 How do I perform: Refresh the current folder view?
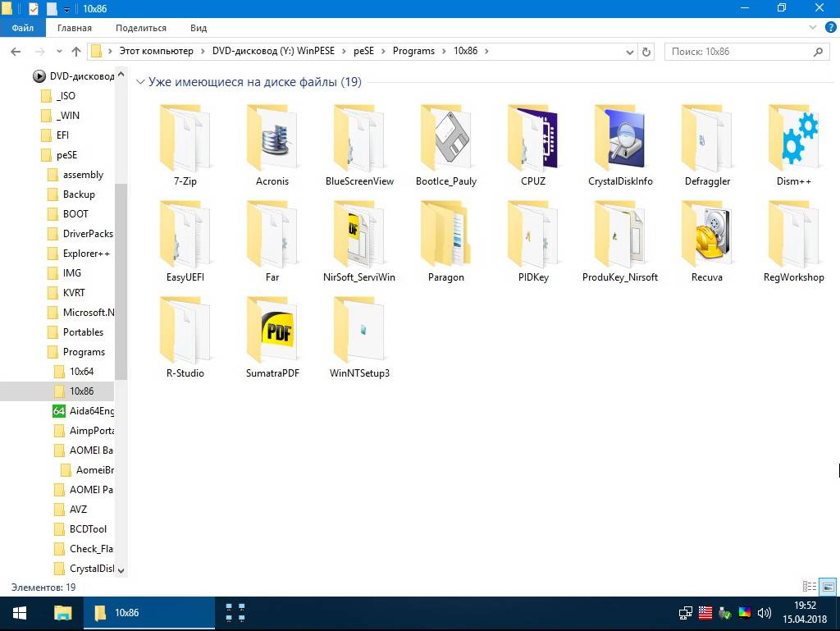coord(646,52)
